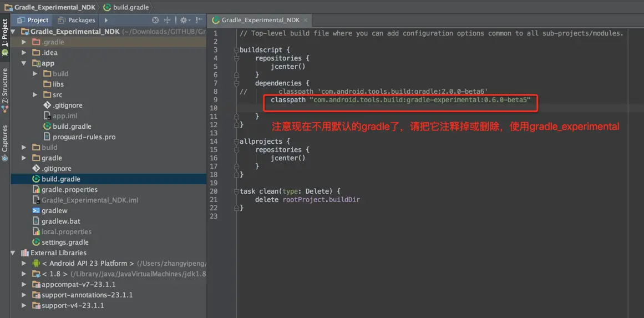Select settings.gradle file
Viewport: 644px width, 318px height.
[x=65, y=243]
